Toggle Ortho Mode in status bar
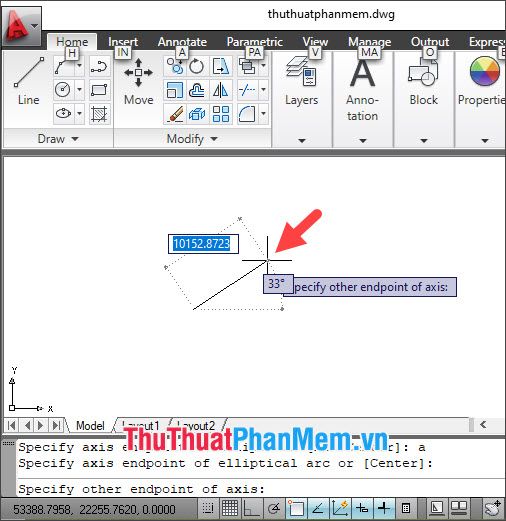The height and width of the screenshot is (521, 506). [x=251, y=508]
